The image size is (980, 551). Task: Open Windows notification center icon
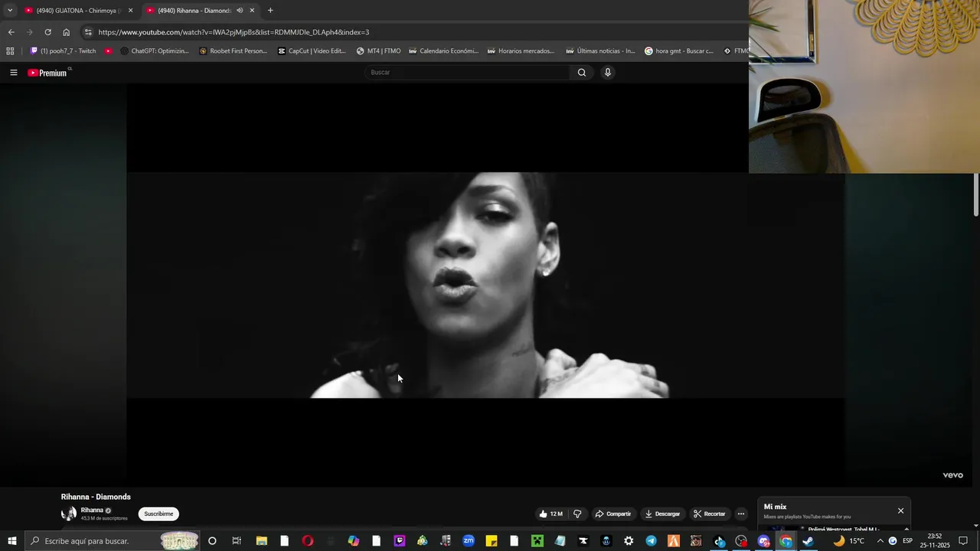coord(963,541)
